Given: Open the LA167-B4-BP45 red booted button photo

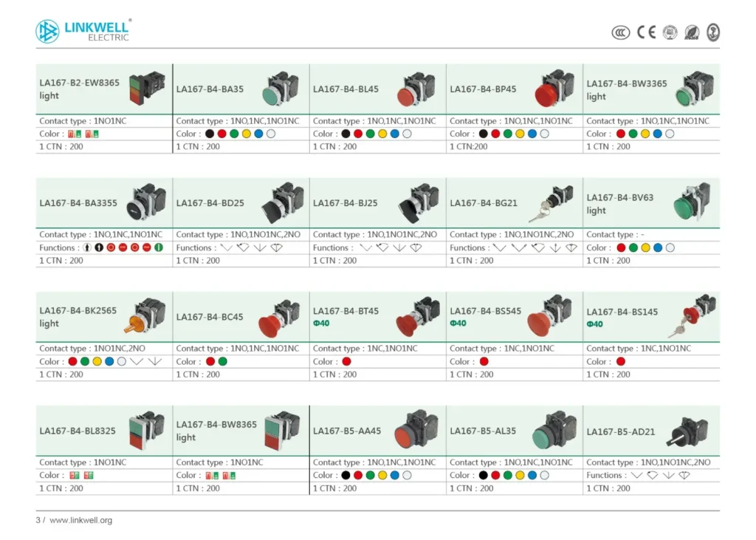Looking at the screenshot, I should click(555, 88).
